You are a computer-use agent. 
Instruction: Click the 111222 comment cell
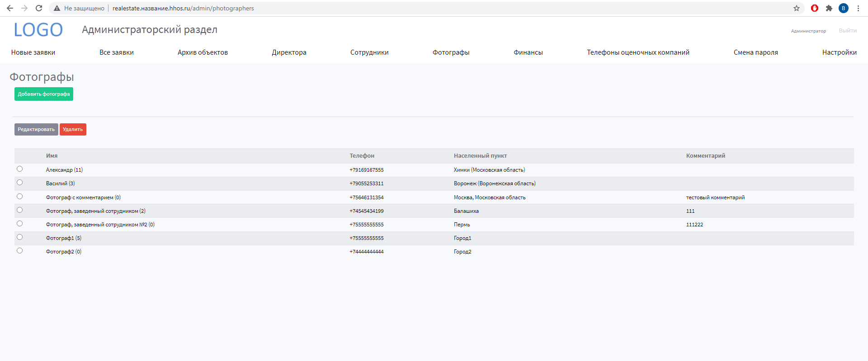[x=694, y=225]
